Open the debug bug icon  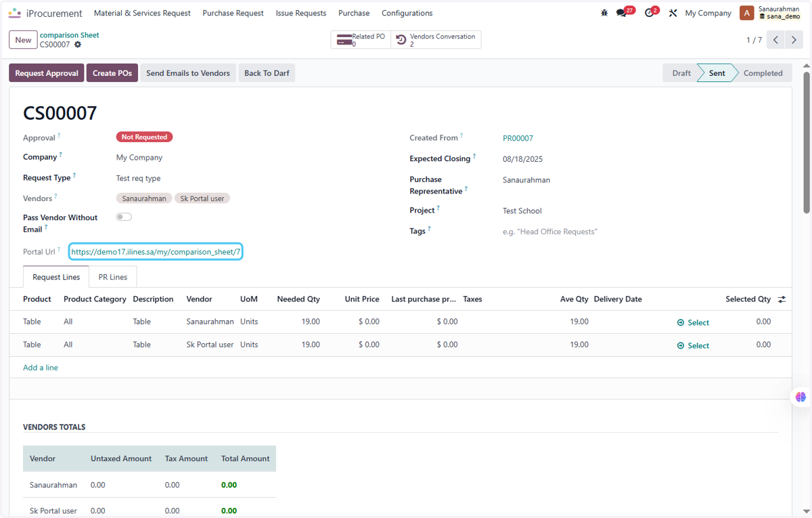pos(604,13)
